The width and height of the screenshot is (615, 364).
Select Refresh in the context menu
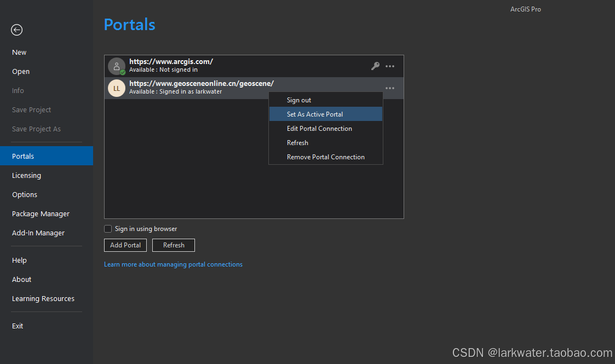click(325, 143)
